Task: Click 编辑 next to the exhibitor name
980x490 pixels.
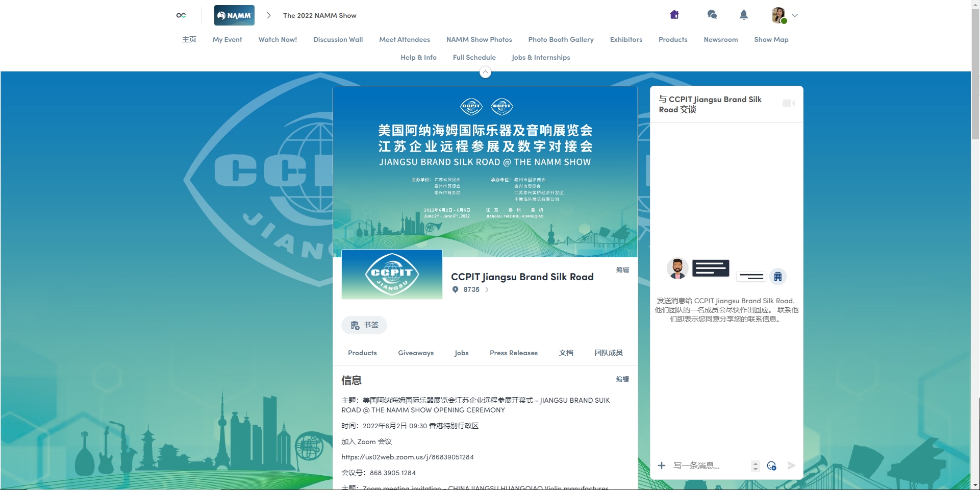Action: (622, 269)
